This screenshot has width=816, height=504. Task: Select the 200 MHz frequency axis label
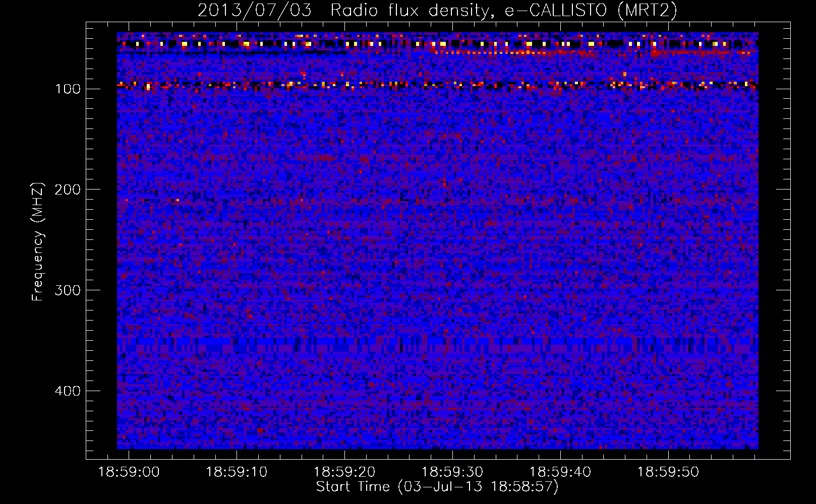coord(68,190)
